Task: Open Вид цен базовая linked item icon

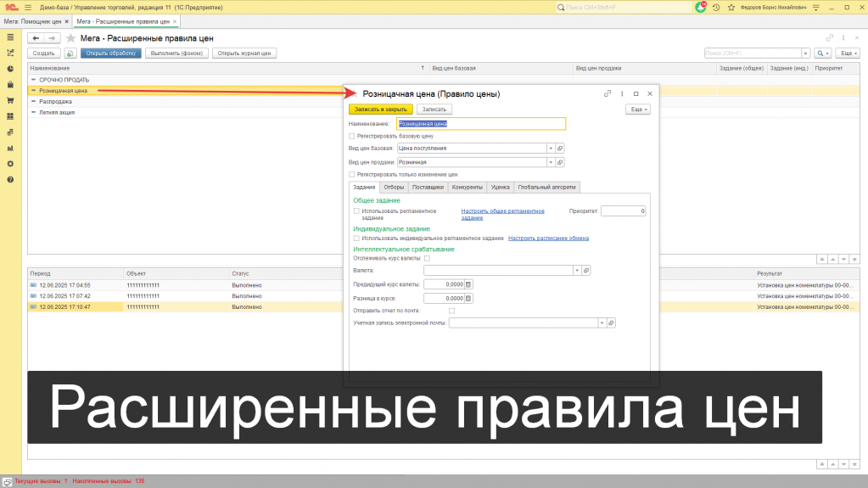Action: (x=560, y=149)
